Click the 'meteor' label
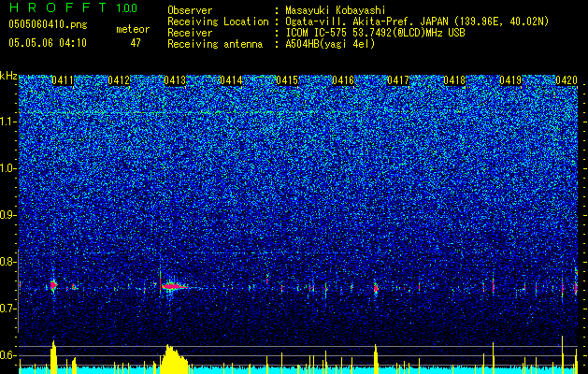The image size is (588, 374). click(133, 29)
